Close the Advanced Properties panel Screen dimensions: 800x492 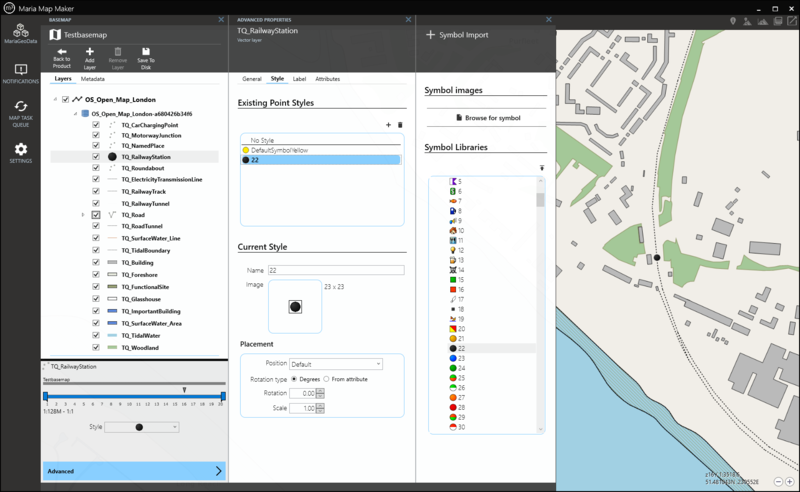click(x=408, y=19)
